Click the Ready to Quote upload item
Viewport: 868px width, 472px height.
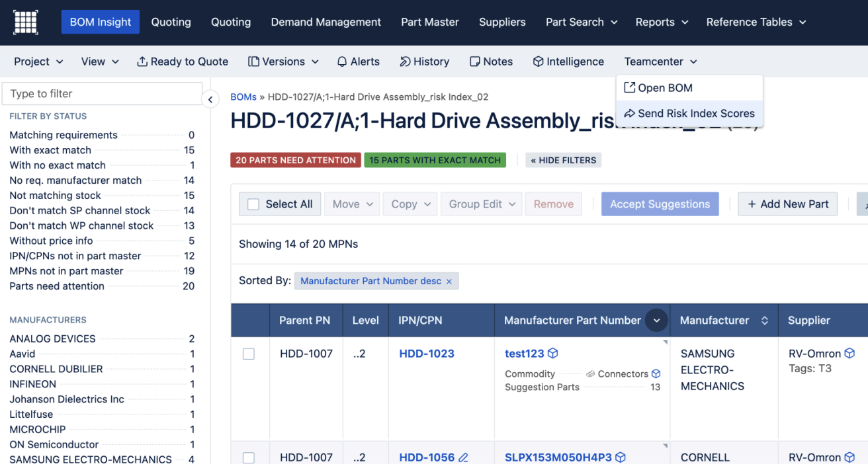coord(182,61)
